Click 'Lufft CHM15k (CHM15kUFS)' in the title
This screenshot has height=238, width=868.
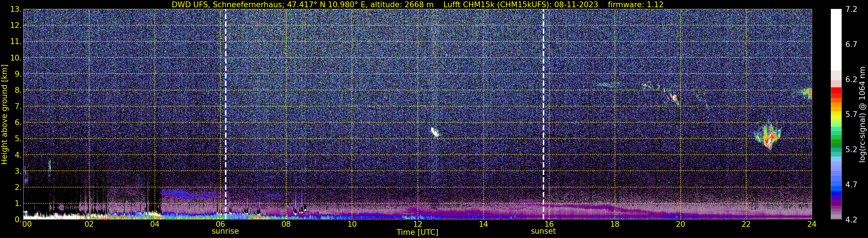coord(497,4)
